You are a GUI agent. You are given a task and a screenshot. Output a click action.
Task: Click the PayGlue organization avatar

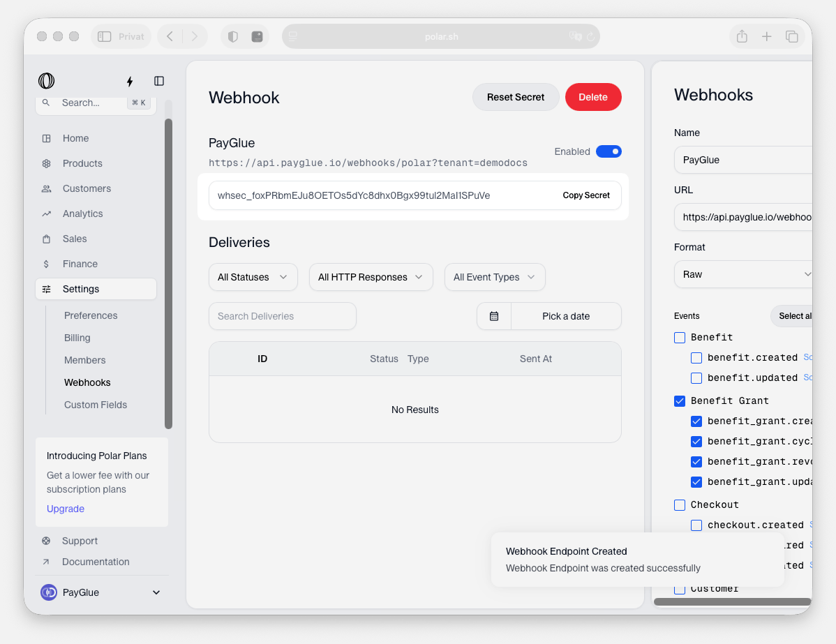49,592
